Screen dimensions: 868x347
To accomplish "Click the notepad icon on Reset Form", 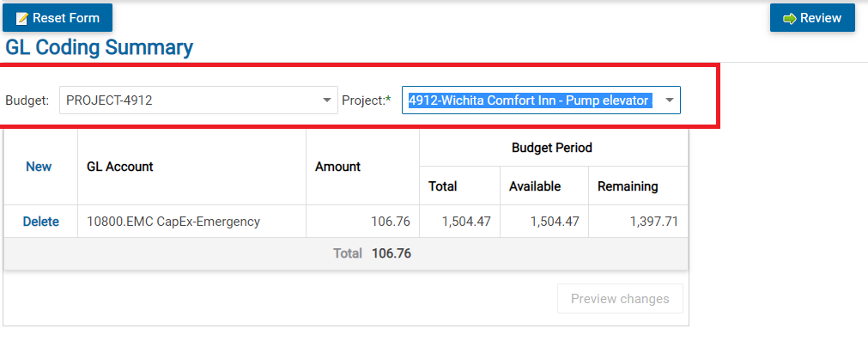I will [x=22, y=18].
